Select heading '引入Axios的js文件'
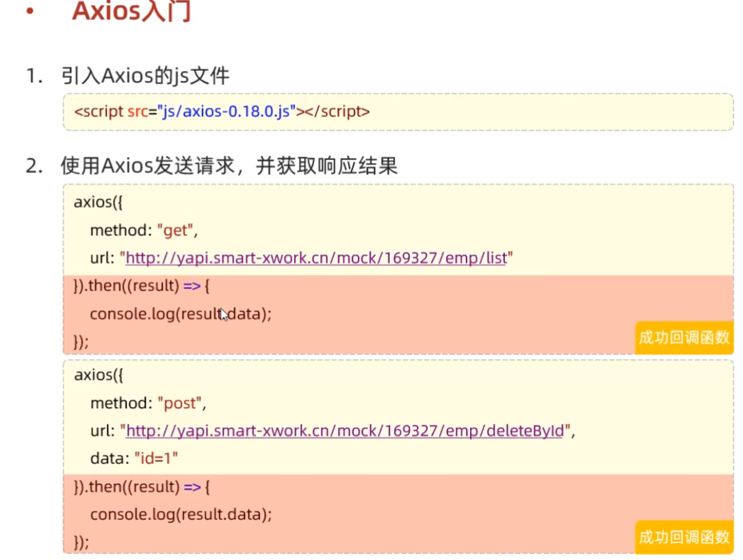 [x=145, y=76]
